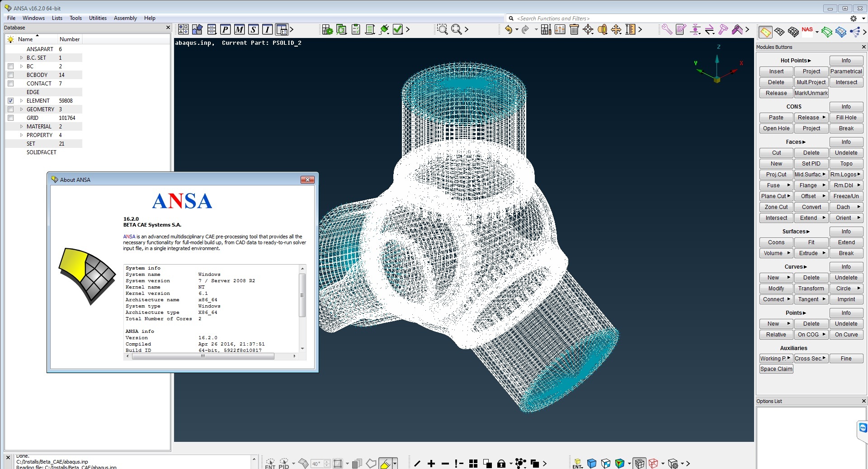Click the green wireframe morph icon
Screen dimensions: 868x469
[x=827, y=32]
